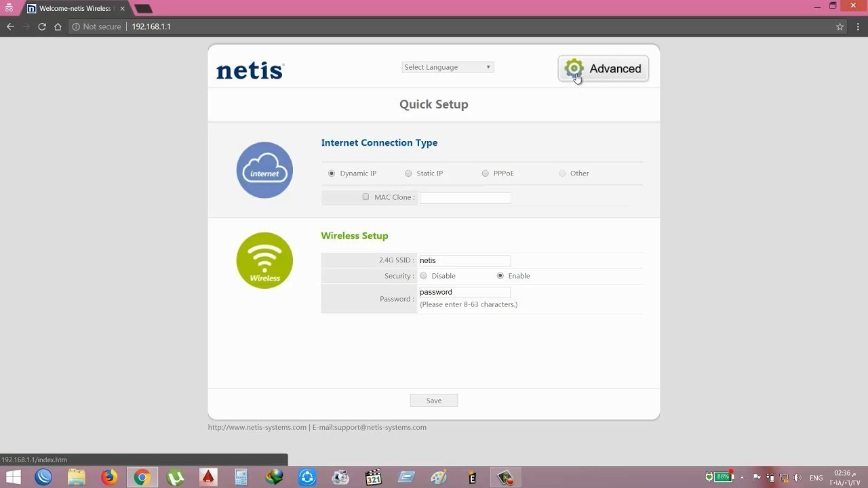Click the green Wireless Wi-Fi icon
Viewport: 868px width, 488px height.
(x=264, y=260)
